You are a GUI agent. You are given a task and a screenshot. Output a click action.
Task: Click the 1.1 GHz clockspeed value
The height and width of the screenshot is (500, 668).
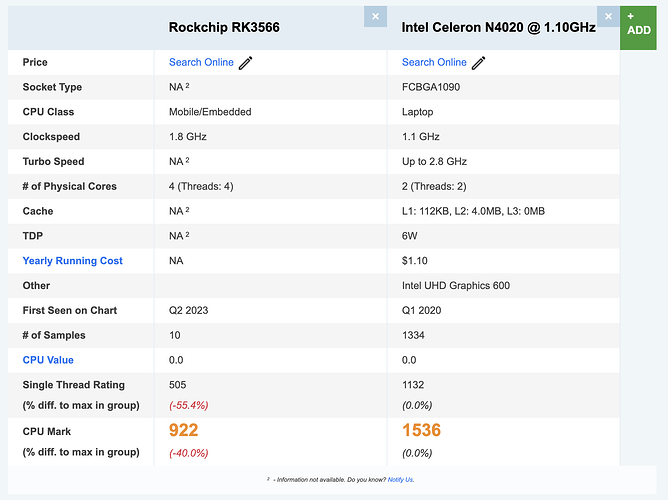click(x=420, y=137)
